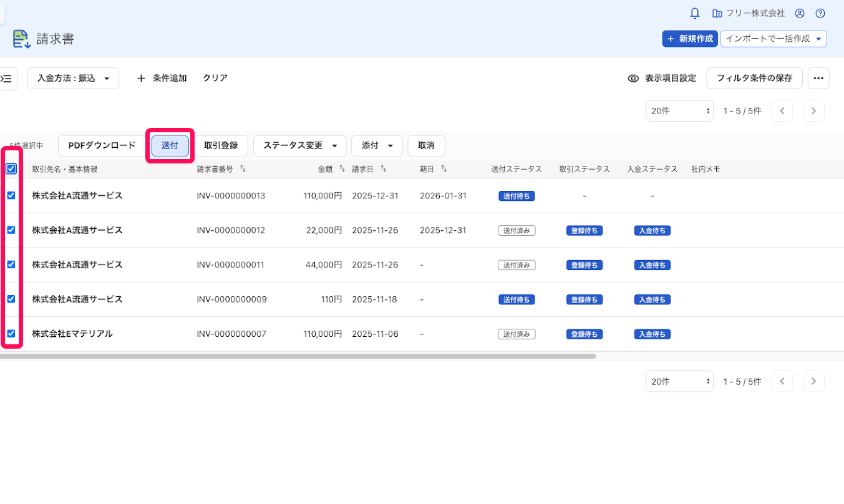Sort by 請求日 column arrows
Viewport: 844px width, 504px height.
pos(384,169)
